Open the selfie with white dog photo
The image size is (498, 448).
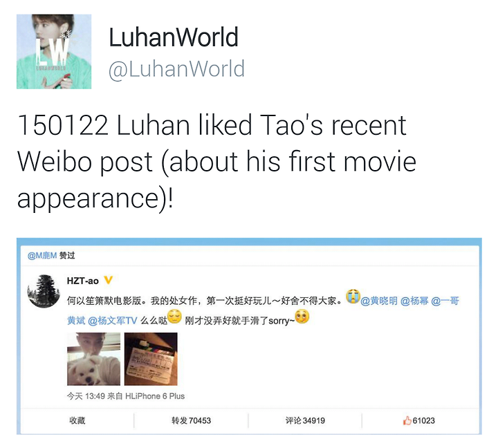[93, 359]
